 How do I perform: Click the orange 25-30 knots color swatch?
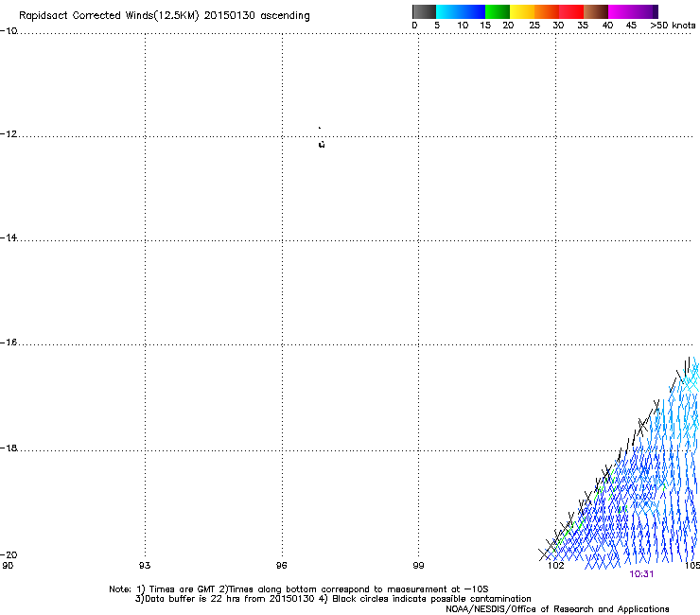point(547,11)
